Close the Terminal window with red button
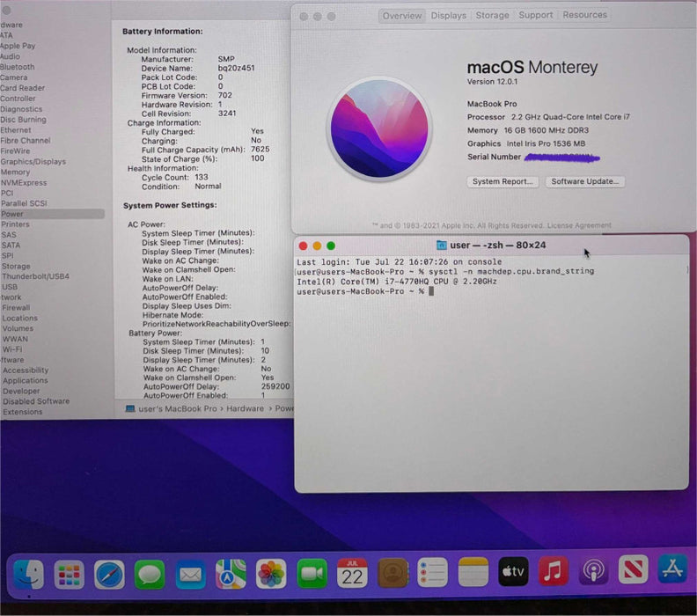This screenshot has height=616, width=697. 303,246
